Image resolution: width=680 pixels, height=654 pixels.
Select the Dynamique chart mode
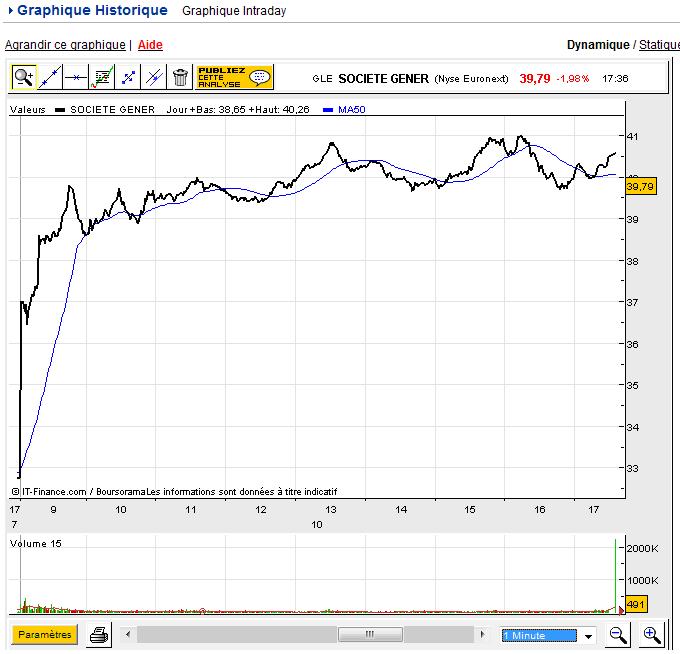[598, 45]
